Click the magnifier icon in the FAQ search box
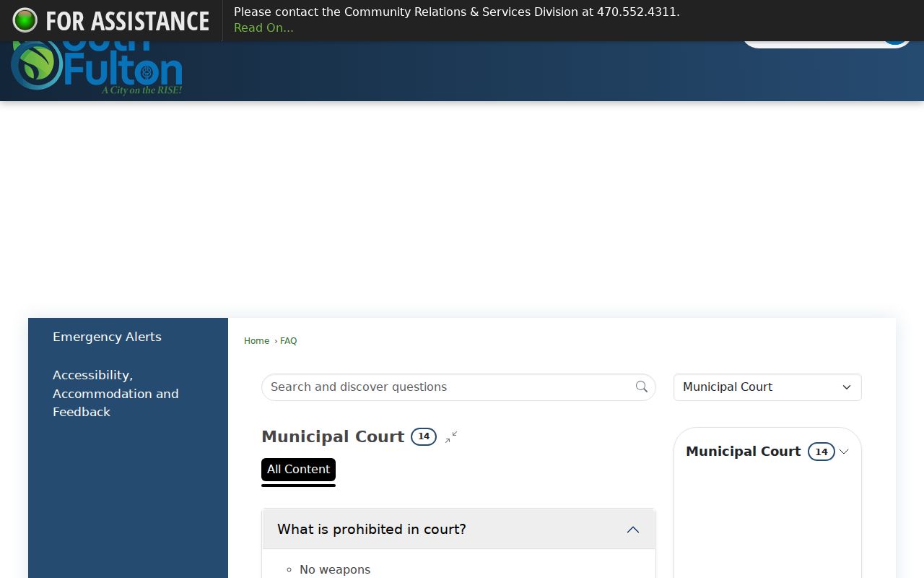This screenshot has width=924, height=578. click(641, 387)
